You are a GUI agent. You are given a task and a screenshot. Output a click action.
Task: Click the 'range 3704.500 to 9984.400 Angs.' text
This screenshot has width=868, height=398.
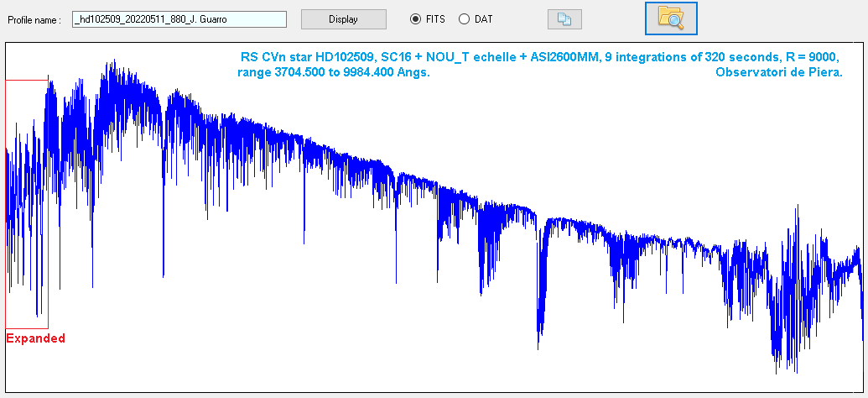tap(334, 73)
